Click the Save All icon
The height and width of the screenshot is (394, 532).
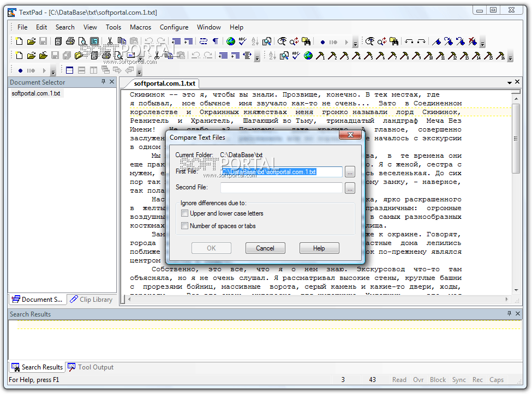coord(67,56)
